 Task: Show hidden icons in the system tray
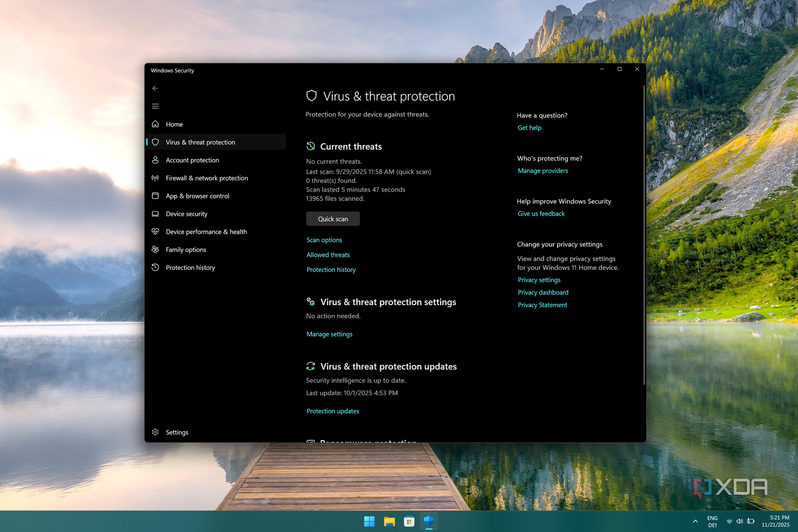(x=695, y=521)
